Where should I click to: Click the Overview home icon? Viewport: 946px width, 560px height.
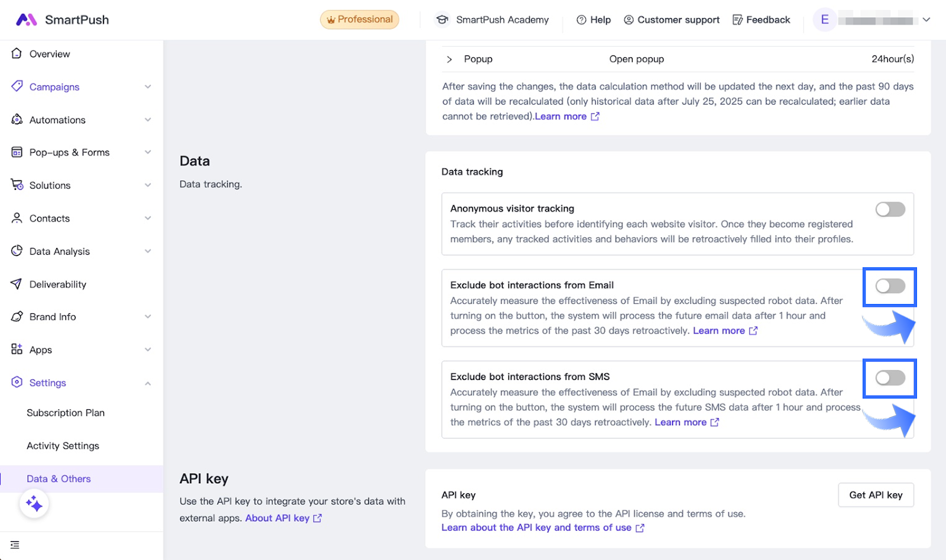point(17,54)
